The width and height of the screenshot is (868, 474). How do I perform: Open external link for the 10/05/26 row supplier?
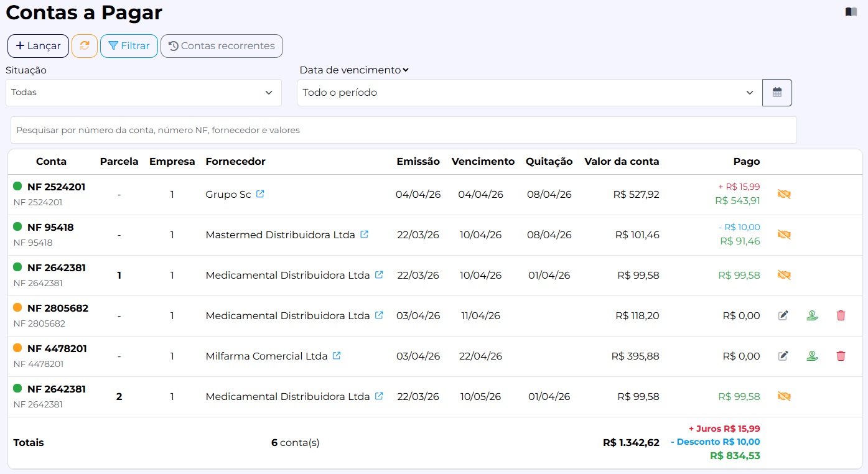coord(379,396)
